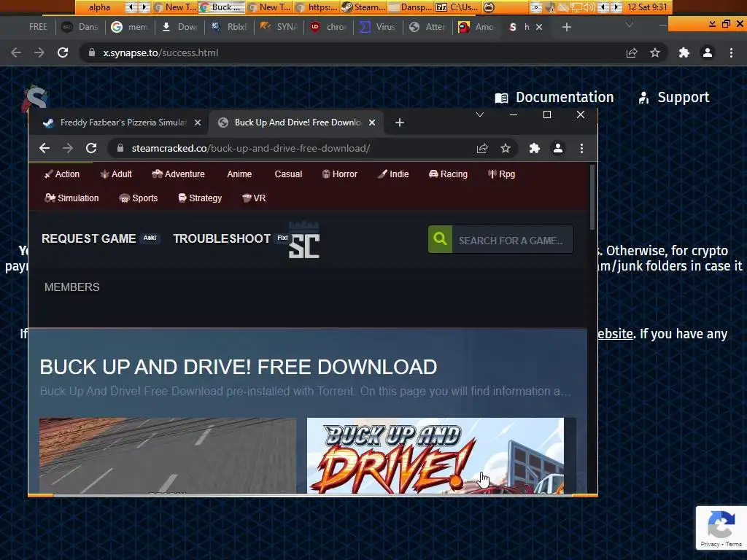Go back in the steamcracked window

(x=44, y=148)
